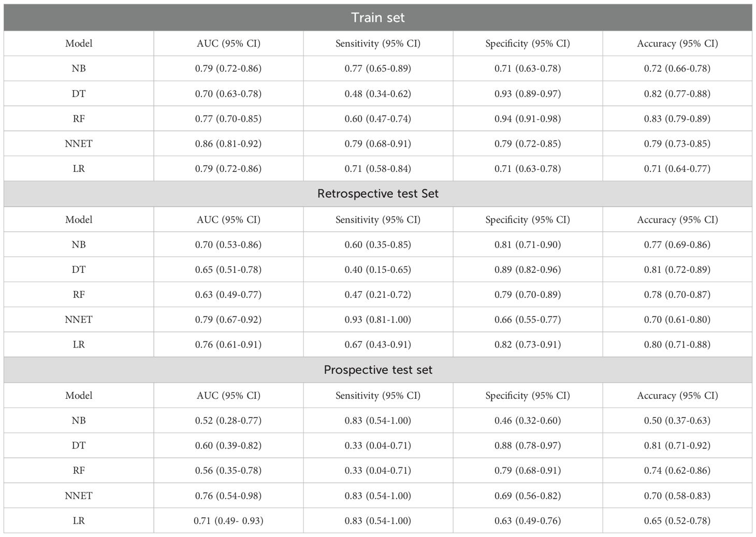This screenshot has height=537, width=756.
Task: Select the LR prospective AUC 0.71 (0.49- 0.93)
Action: coord(228,520)
